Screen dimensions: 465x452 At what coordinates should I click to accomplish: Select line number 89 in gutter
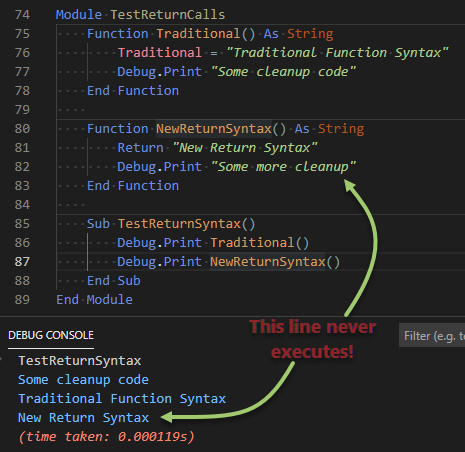pyautogui.click(x=22, y=300)
